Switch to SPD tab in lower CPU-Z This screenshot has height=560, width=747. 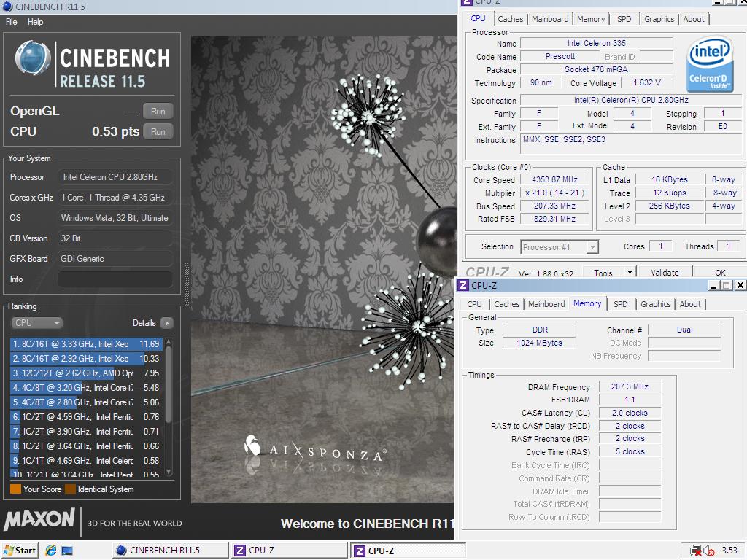(620, 304)
